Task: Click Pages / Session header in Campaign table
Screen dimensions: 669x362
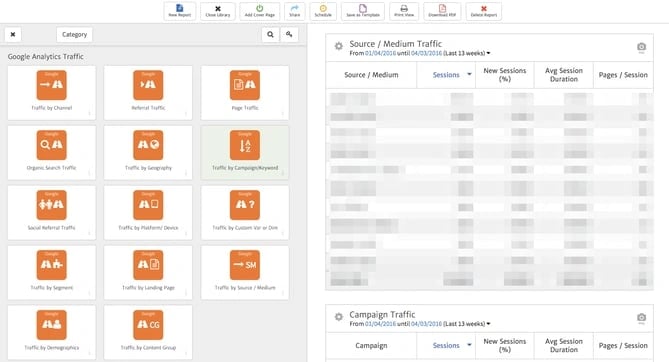Action: 623,345
